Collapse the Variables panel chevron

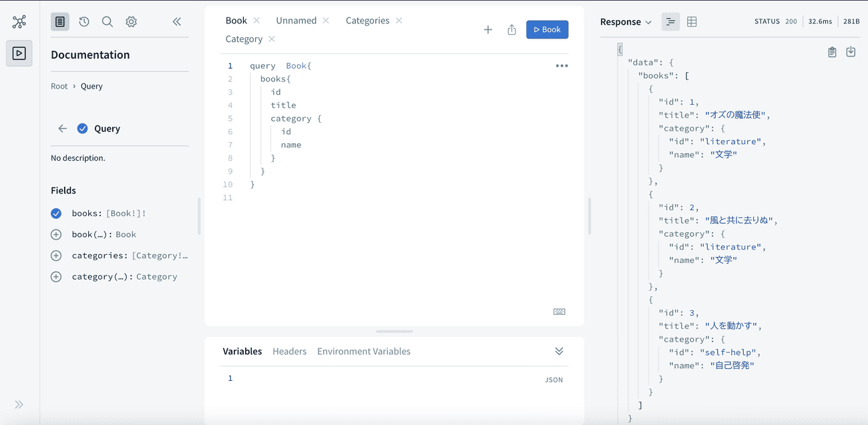pos(559,352)
